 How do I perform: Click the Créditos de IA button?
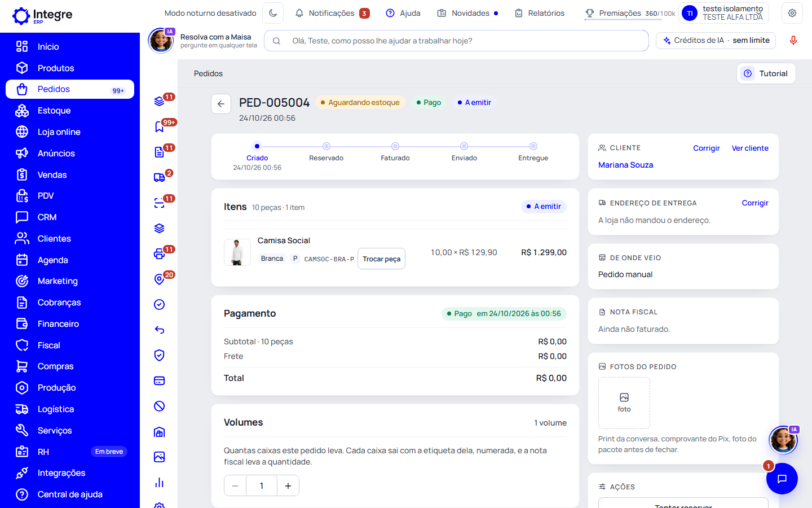(x=716, y=41)
